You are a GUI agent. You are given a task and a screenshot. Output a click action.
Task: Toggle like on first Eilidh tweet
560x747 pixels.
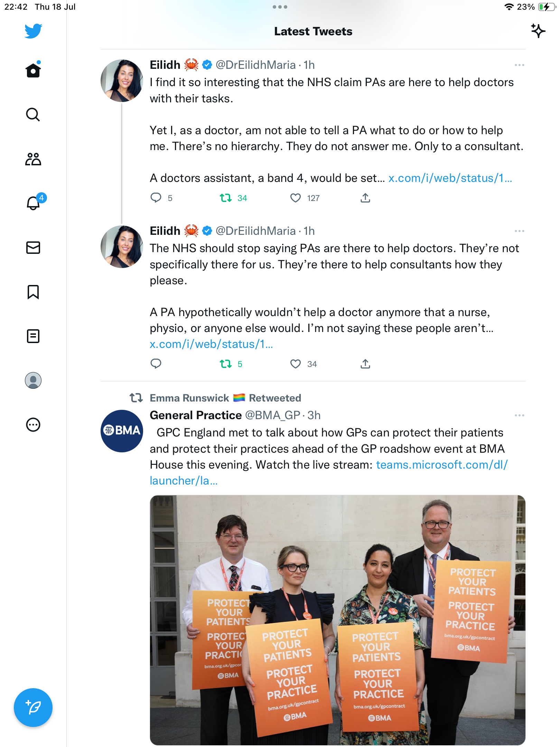(295, 198)
